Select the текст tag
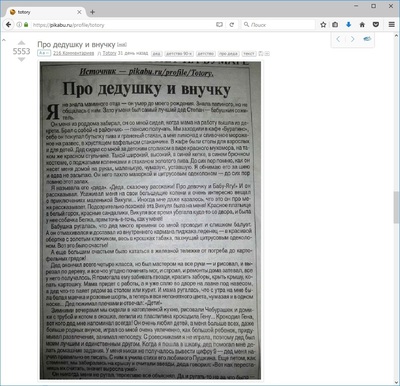 (249, 53)
